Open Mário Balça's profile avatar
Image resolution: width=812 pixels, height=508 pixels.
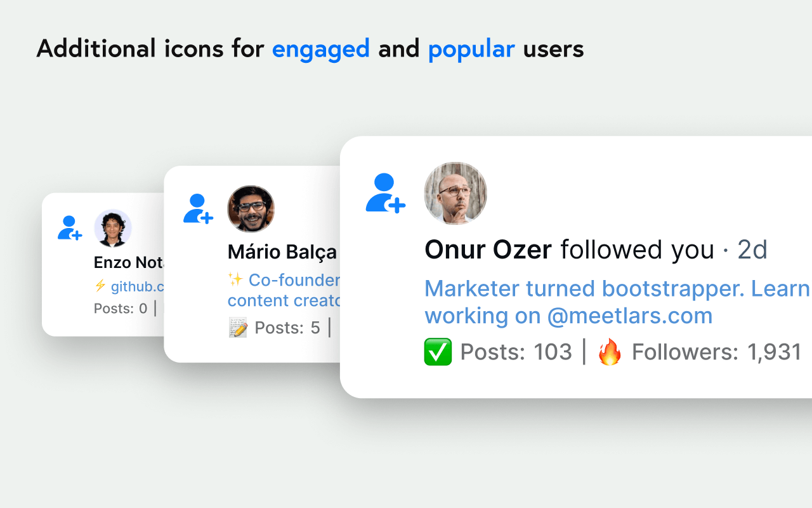[251, 208]
